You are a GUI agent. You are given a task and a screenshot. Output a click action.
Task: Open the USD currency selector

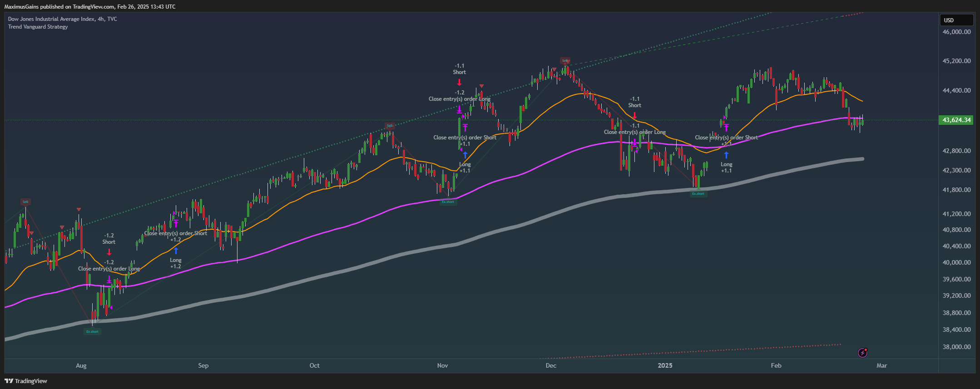[956, 20]
